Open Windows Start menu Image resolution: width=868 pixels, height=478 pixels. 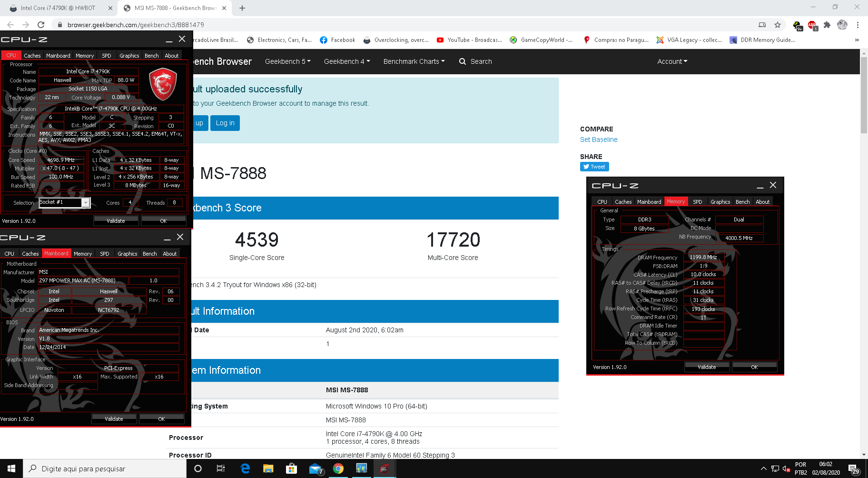11,468
